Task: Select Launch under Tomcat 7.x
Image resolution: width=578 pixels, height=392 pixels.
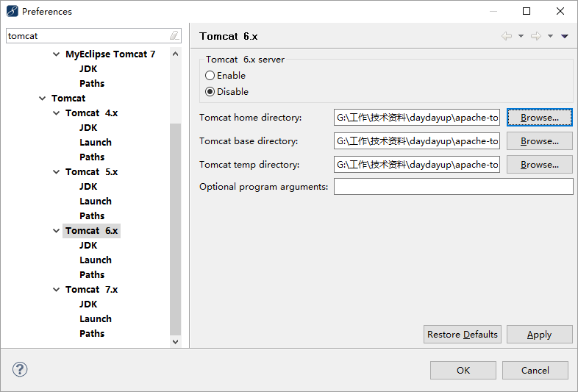Action: click(x=96, y=318)
